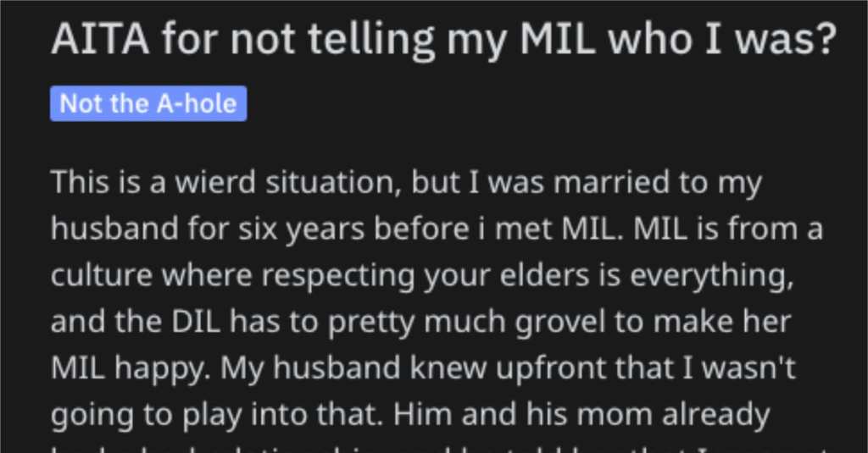Click the word "AITA" in the title

point(100,39)
